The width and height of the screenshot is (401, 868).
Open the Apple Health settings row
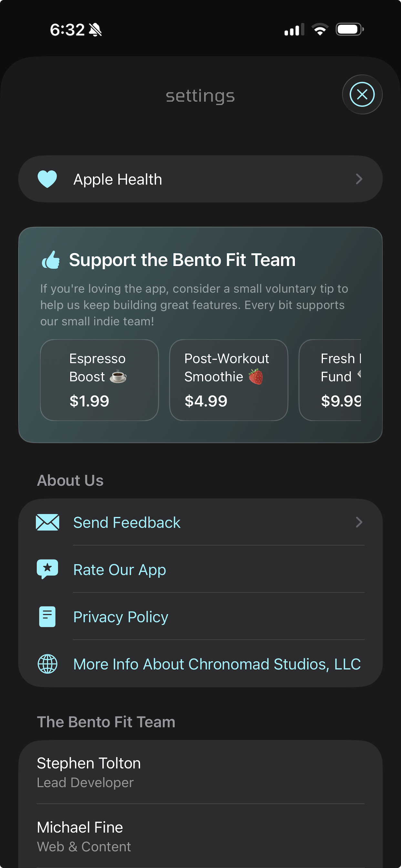(200, 179)
